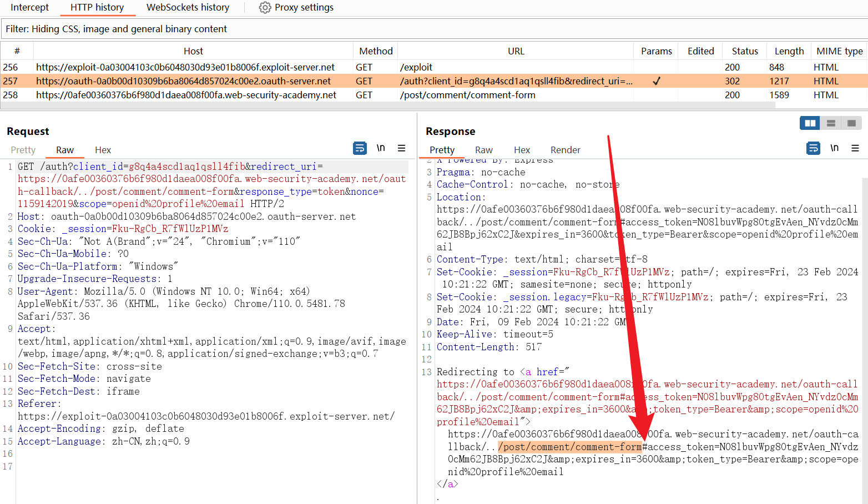Screen dimensions: 868x504
Task: Sort history by the Edited column
Action: 701,51
